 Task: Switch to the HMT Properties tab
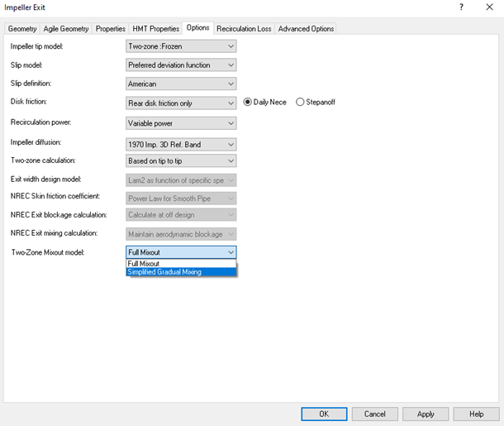point(155,28)
